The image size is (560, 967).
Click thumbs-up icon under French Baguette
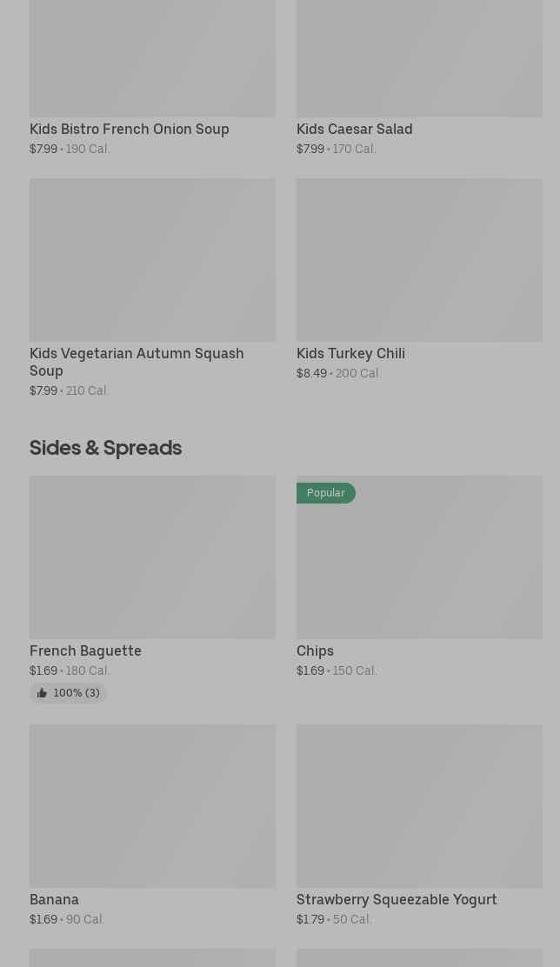[x=42, y=693]
